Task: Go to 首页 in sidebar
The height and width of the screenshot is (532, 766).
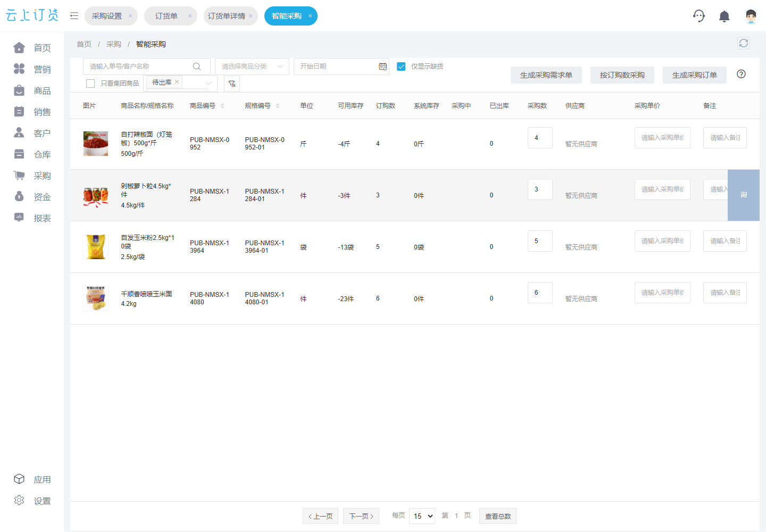Action: [x=32, y=48]
